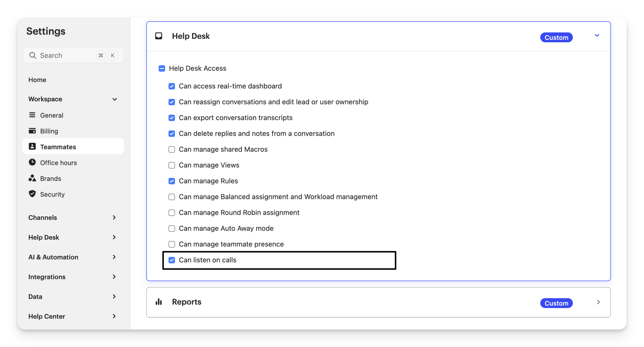Toggle the Help Desk Access parent checkbox
This screenshot has width=644, height=347.
(x=162, y=68)
